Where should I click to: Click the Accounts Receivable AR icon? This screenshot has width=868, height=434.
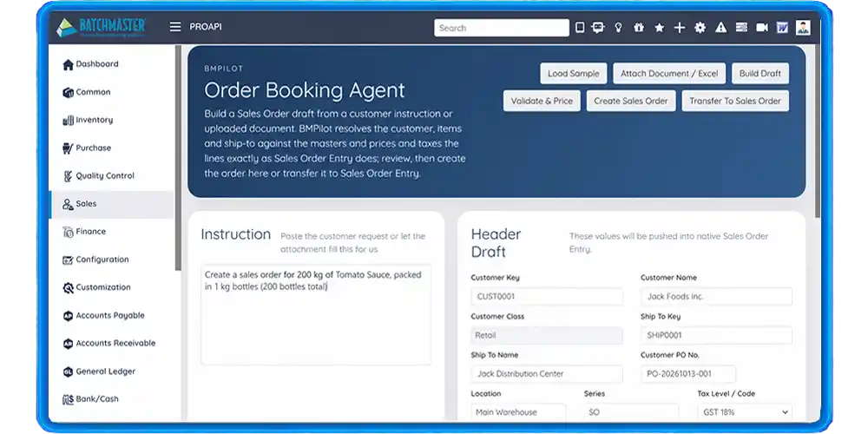[x=68, y=344]
